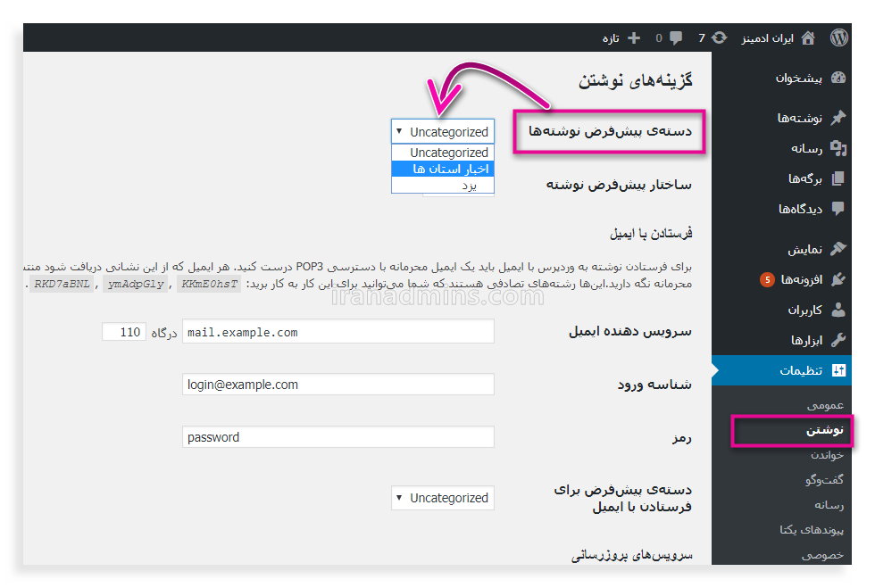
Task: Go to عمومی general settings
Action: pyautogui.click(x=825, y=405)
